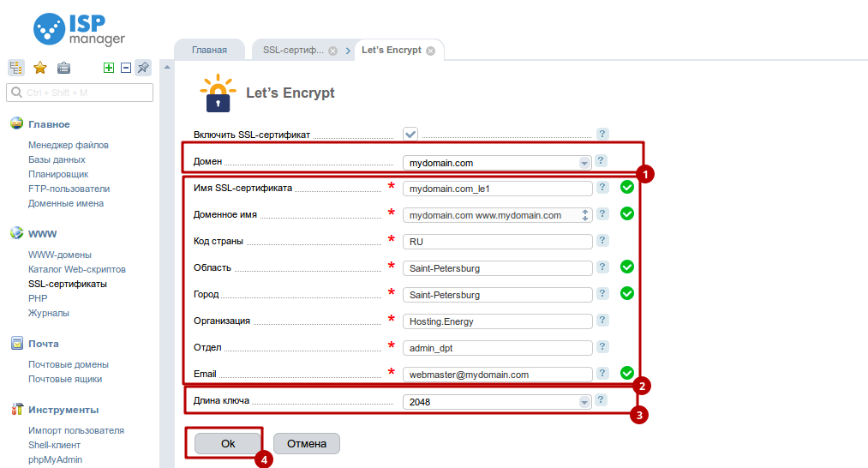Image resolution: width=868 pixels, height=468 pixels.
Task: Open help icon for Домен field
Action: 601,160
